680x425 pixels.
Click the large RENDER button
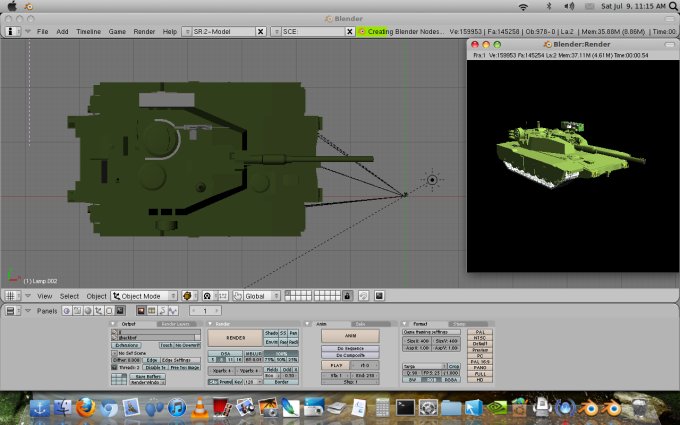coord(235,338)
